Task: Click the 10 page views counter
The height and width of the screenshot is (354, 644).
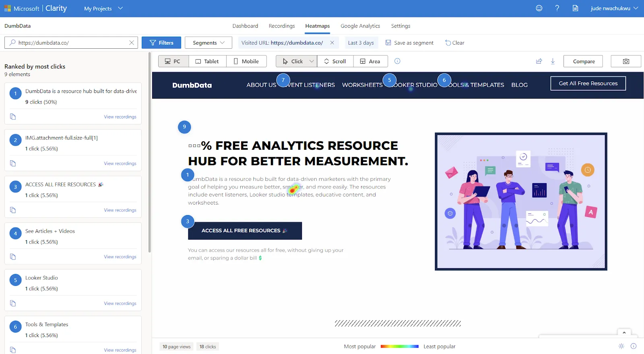Action: pos(176,346)
